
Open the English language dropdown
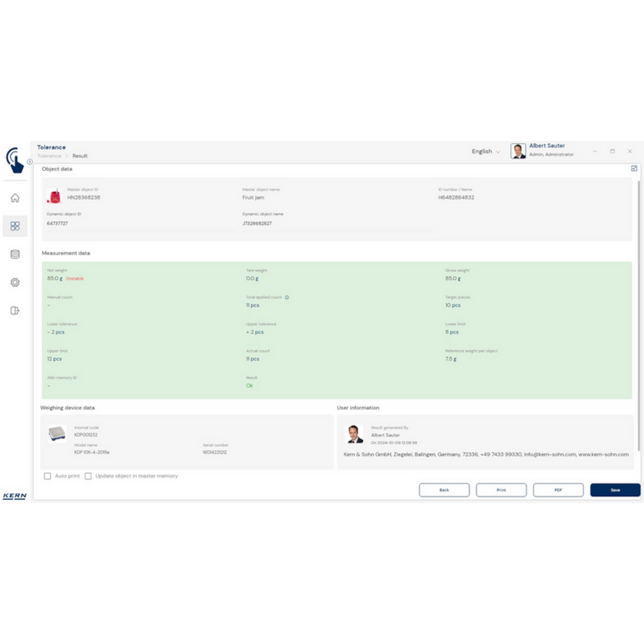(486, 151)
